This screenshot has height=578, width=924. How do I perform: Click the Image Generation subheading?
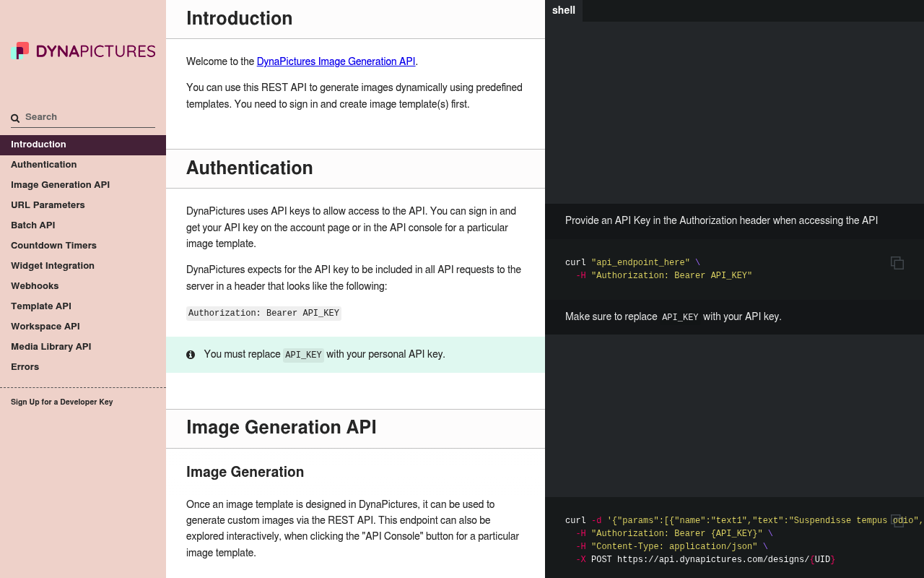pyautogui.click(x=245, y=472)
